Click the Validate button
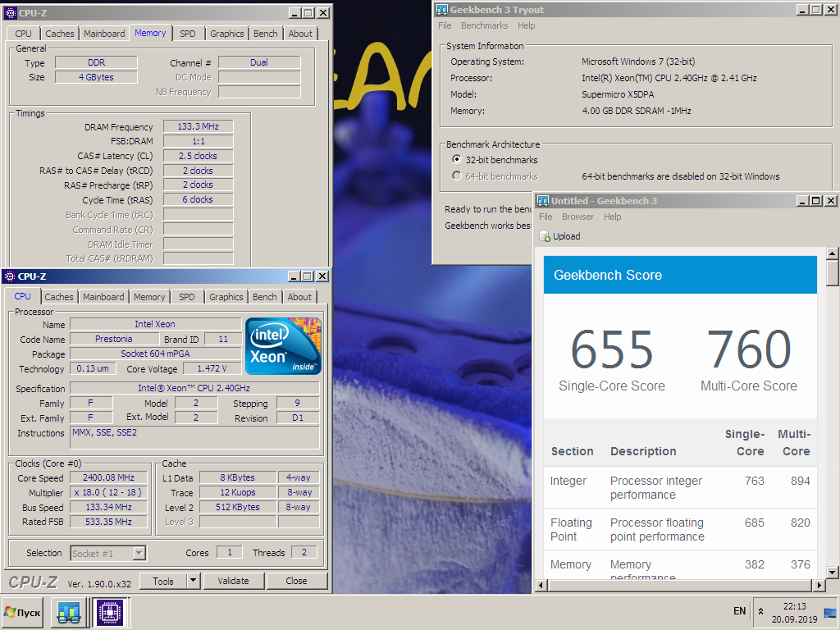 click(233, 581)
